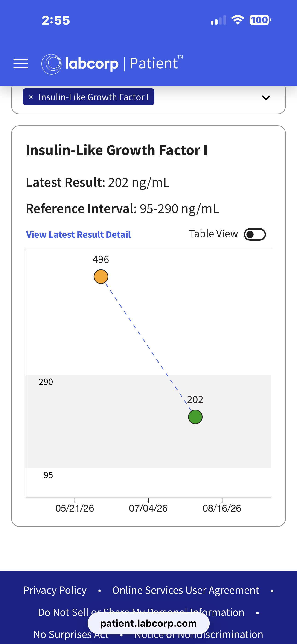Click the 05/21/26 date axis marker

[75, 508]
